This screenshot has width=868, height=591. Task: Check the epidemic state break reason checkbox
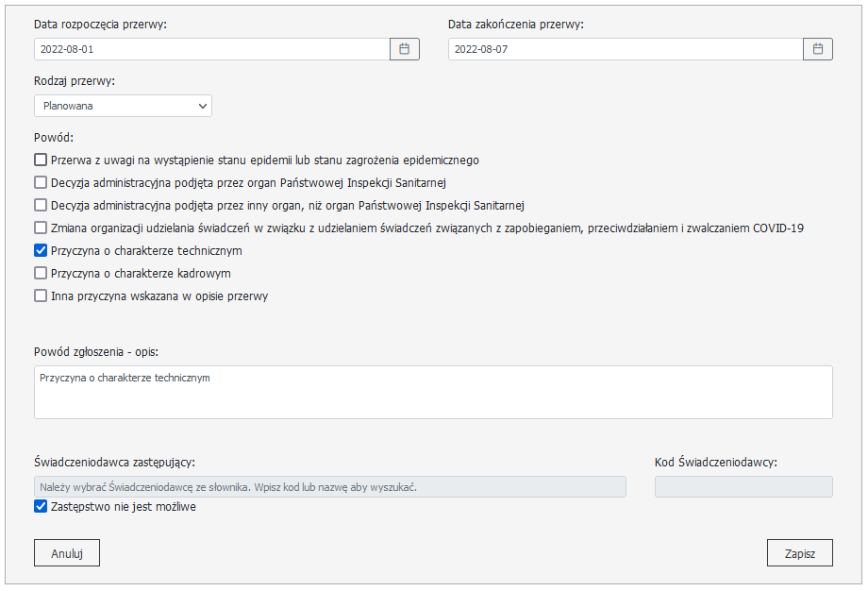coord(41,160)
